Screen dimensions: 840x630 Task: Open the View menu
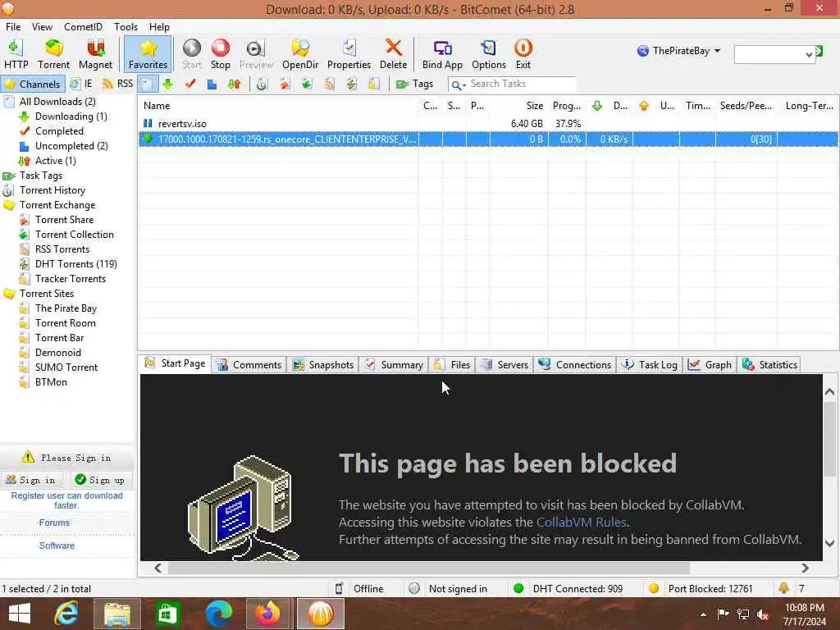[42, 27]
